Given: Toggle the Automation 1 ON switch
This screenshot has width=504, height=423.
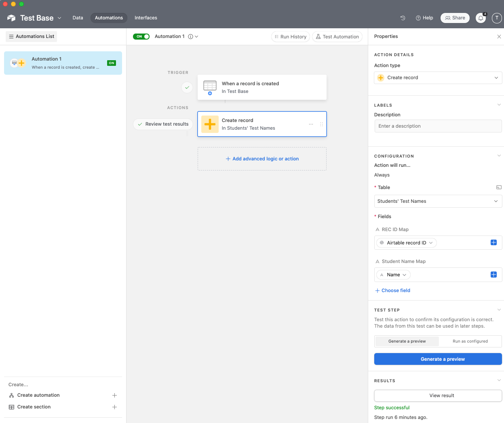Looking at the screenshot, I should click(141, 36).
